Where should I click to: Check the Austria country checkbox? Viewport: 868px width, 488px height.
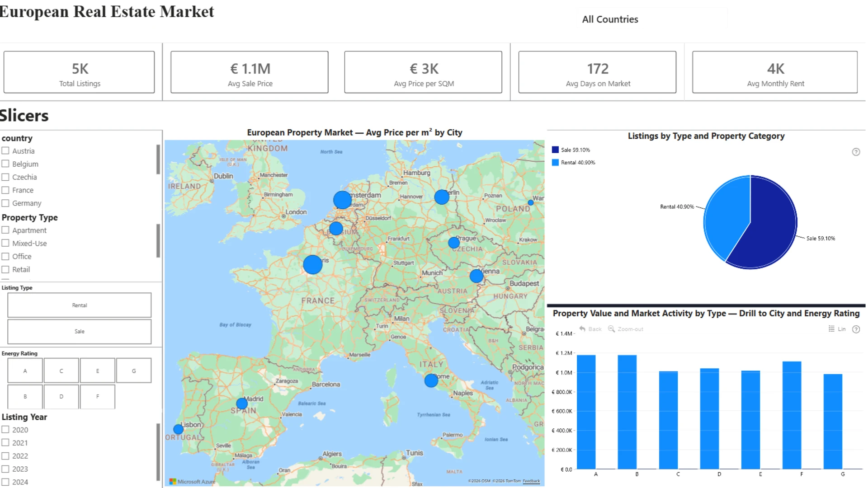(5, 151)
